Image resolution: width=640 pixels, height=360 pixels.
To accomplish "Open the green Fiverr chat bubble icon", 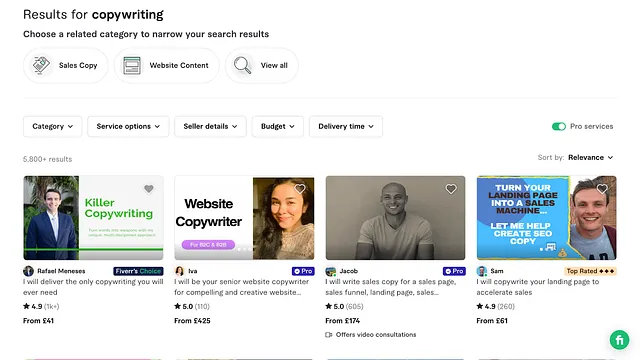I will coord(619,340).
